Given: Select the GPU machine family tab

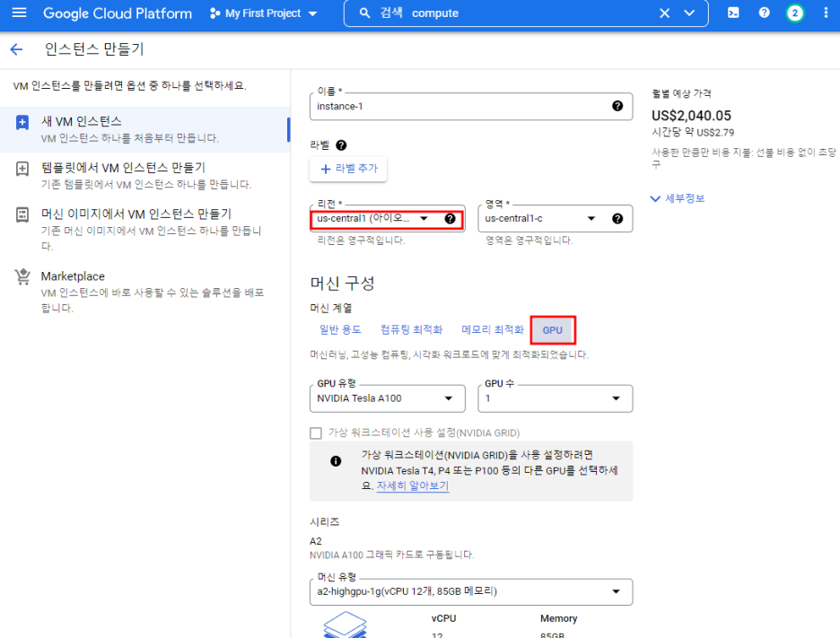Looking at the screenshot, I should tap(553, 330).
